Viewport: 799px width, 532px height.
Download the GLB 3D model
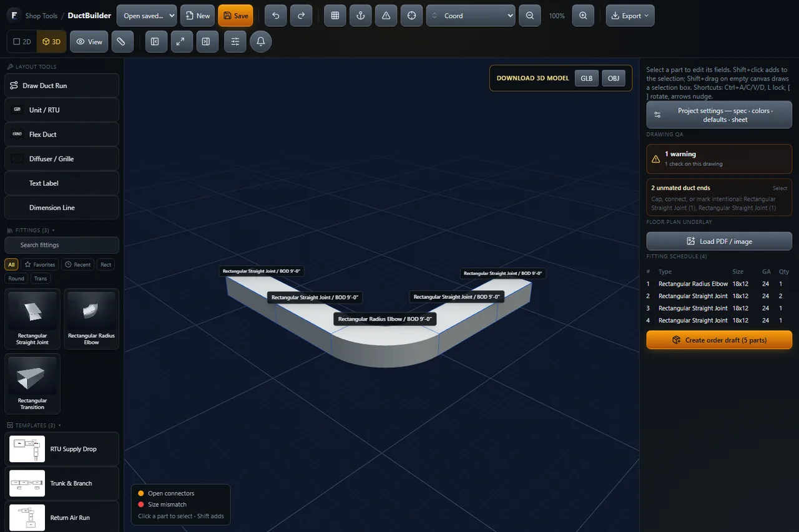pyautogui.click(x=587, y=78)
